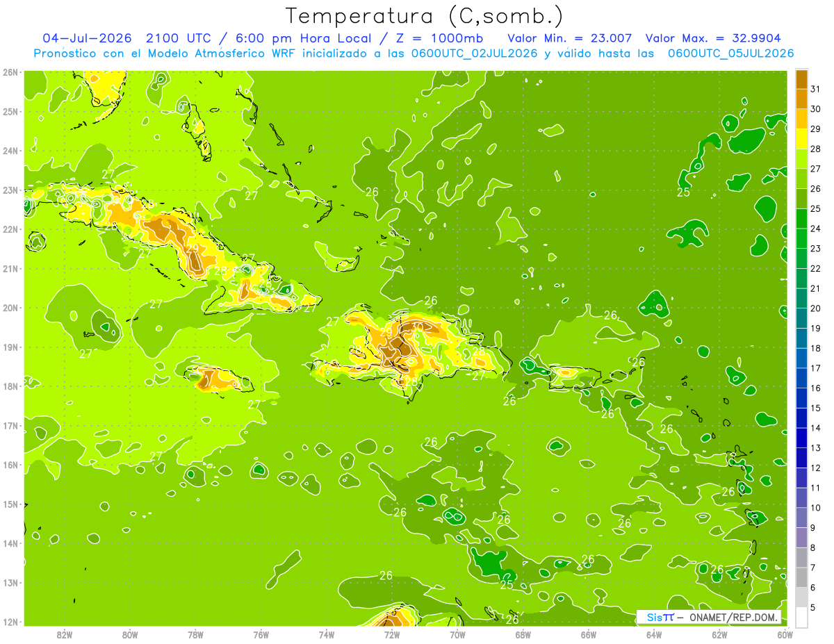Click the "22N" latitude label
The width and height of the screenshot is (834, 644).
[x=10, y=229]
